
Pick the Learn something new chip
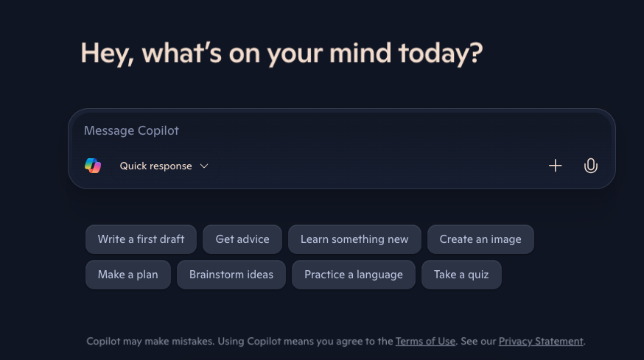tap(354, 239)
